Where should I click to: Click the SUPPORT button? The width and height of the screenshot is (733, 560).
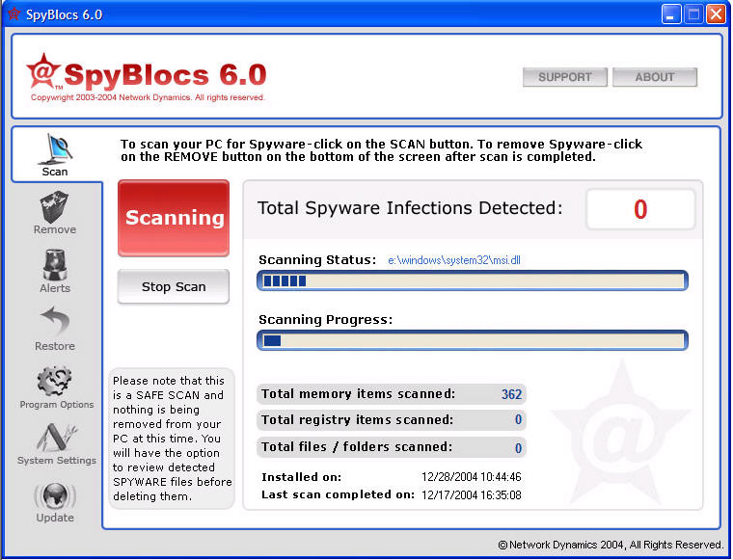pos(565,77)
